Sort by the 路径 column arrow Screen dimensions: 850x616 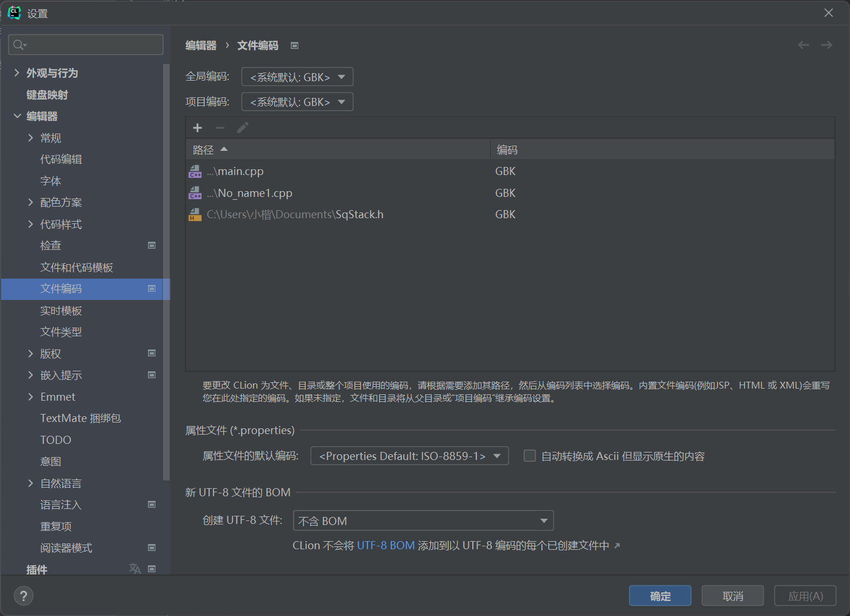click(224, 149)
